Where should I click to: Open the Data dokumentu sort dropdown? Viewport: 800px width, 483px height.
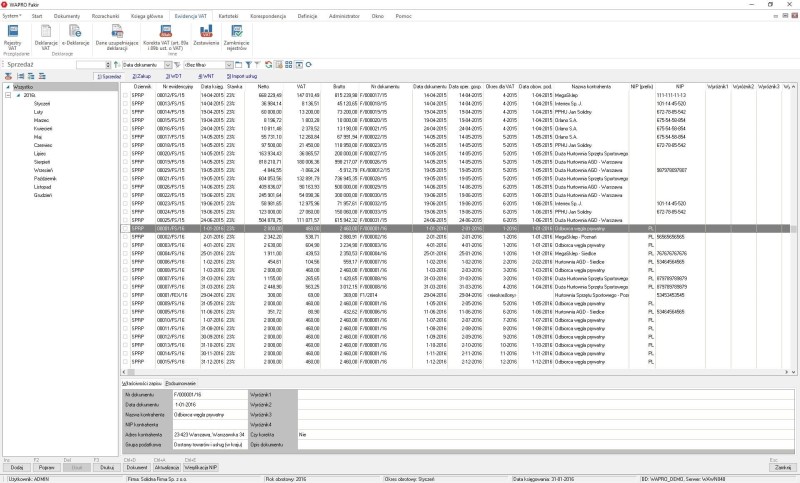(163, 64)
